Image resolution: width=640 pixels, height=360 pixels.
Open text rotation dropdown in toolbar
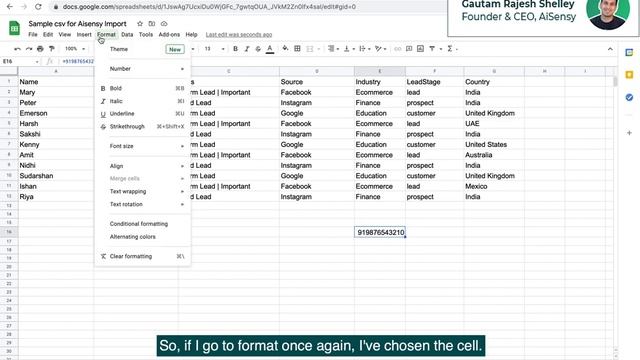(x=380, y=49)
